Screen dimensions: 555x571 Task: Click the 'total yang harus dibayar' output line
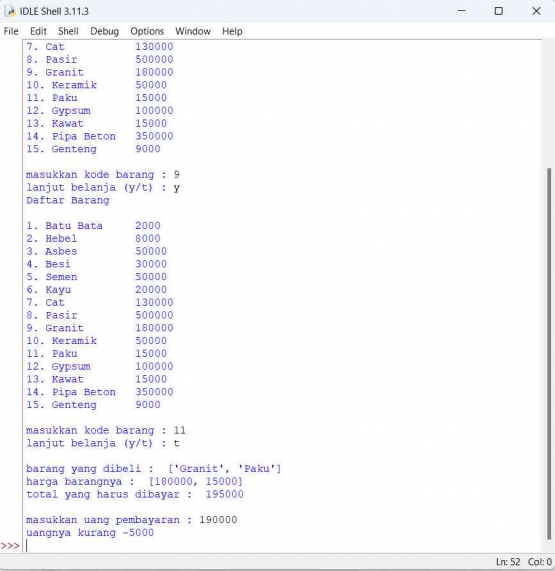[x=135, y=495]
